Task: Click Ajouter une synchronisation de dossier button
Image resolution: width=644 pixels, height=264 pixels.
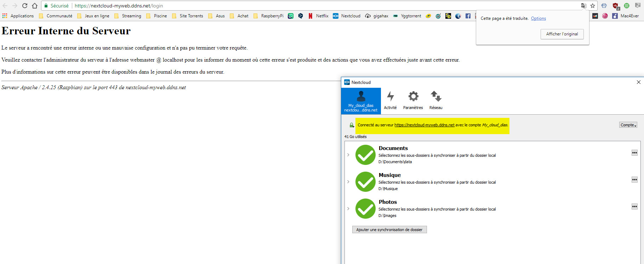Action: (389, 230)
